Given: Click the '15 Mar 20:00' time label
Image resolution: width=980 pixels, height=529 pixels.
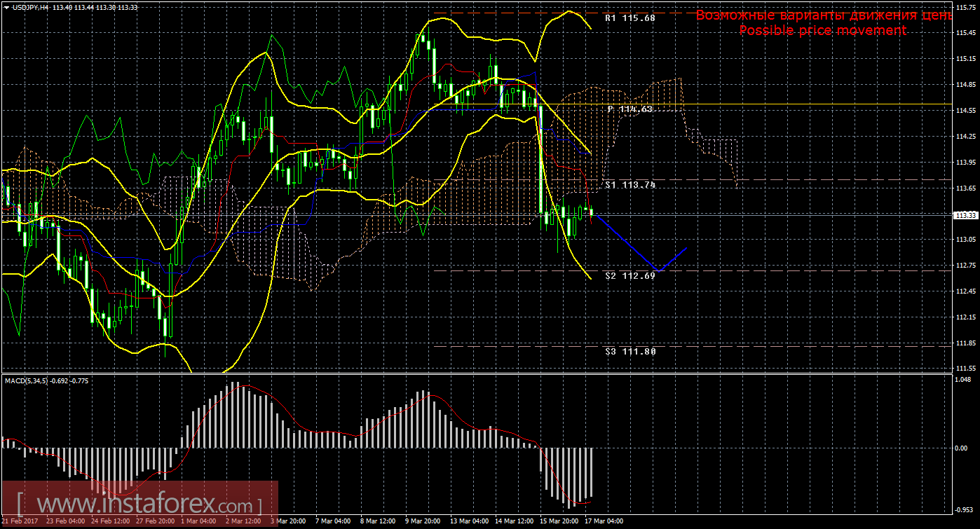Looking at the screenshot, I should pyautogui.click(x=559, y=522).
